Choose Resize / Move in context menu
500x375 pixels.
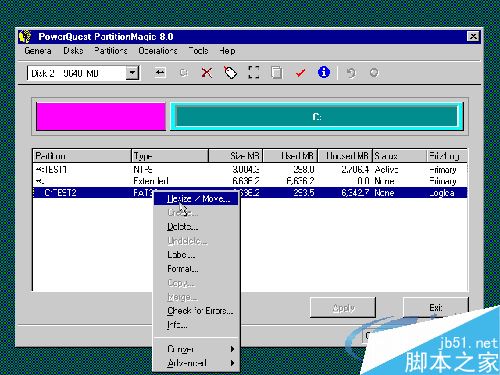click(196, 199)
